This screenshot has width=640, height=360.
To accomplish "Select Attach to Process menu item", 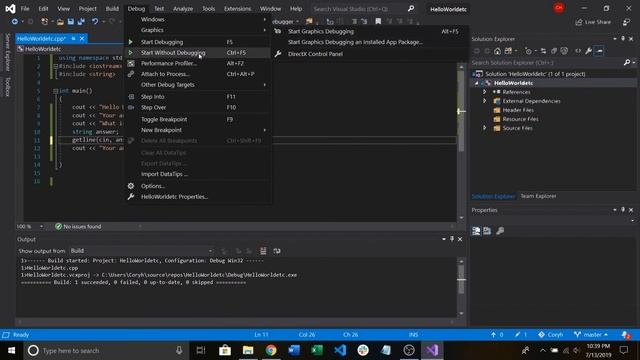I will pyautogui.click(x=198, y=74).
